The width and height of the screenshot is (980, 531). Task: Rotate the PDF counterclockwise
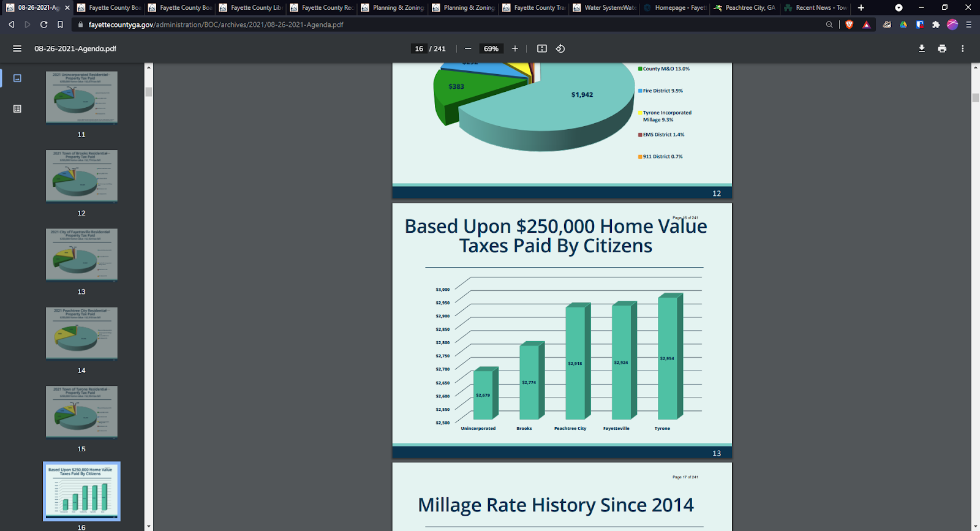(560, 48)
